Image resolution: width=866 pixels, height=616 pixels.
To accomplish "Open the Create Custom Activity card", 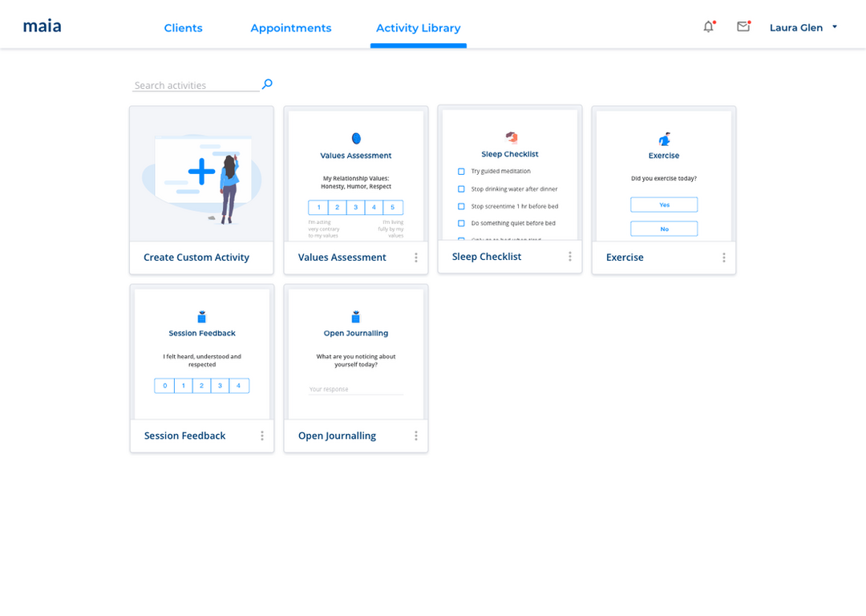I will pos(201,190).
